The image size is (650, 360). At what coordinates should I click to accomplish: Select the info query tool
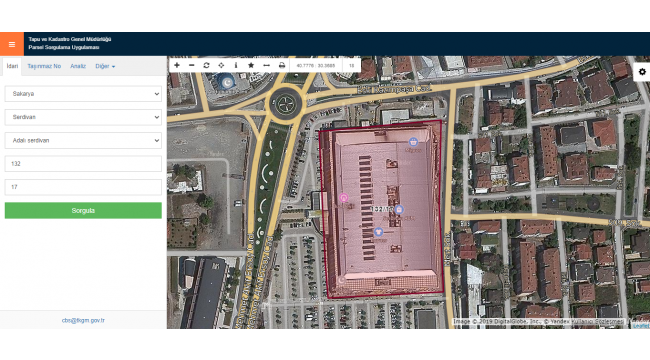click(x=236, y=65)
